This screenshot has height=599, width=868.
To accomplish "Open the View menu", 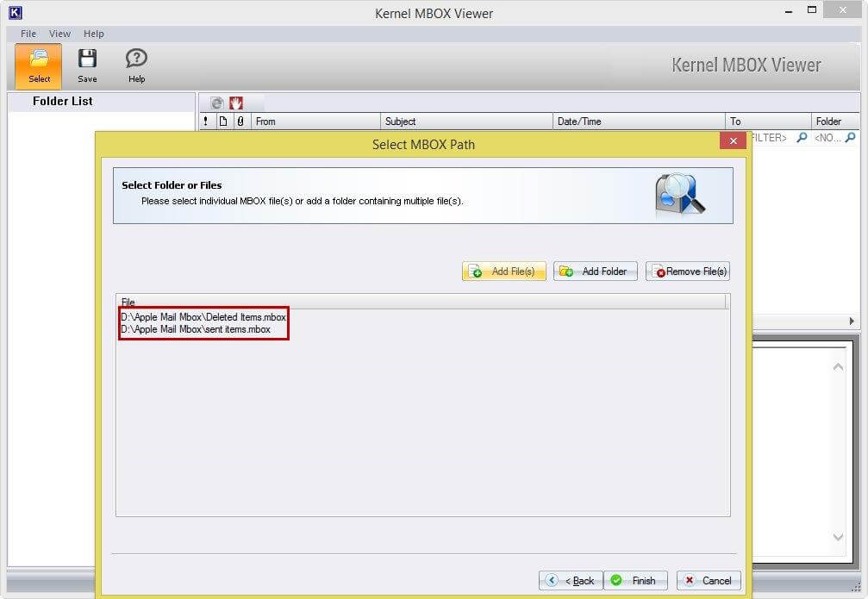I will point(59,34).
